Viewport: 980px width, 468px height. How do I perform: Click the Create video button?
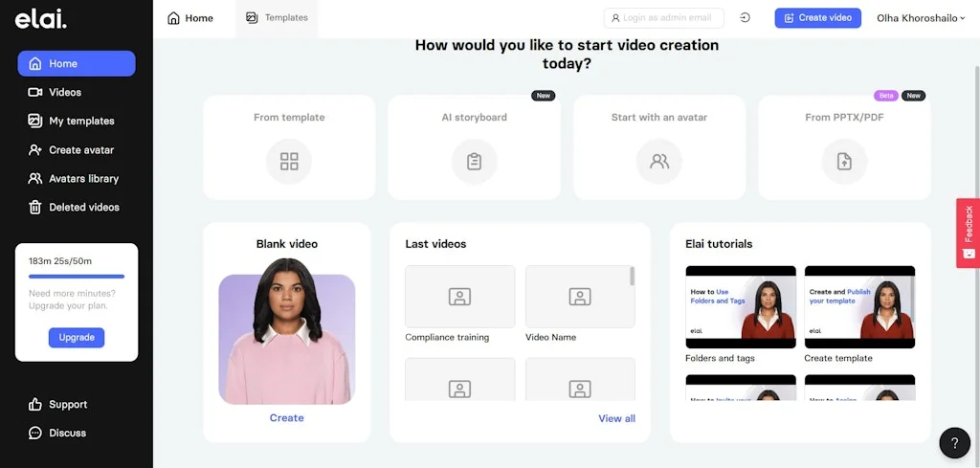click(817, 18)
